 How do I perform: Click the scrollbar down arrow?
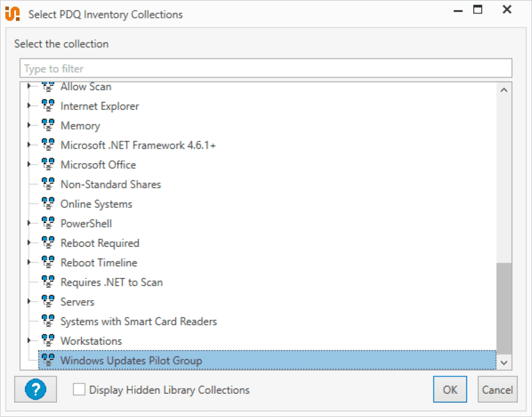tap(504, 362)
